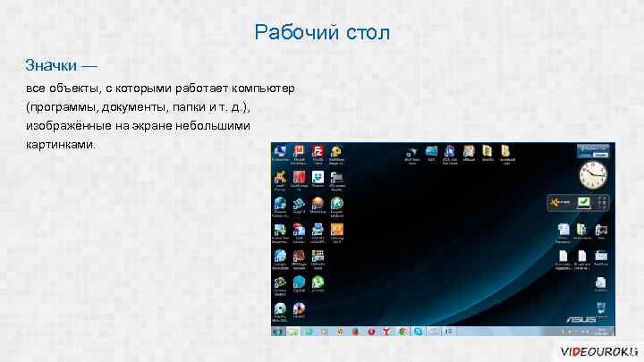Launch the orange avast desktop shortcut
The width and height of the screenshot is (644, 362).
280,181
